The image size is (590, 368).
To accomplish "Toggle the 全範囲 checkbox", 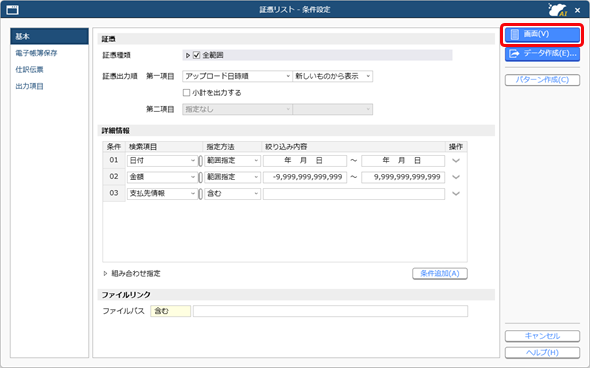I will [196, 55].
